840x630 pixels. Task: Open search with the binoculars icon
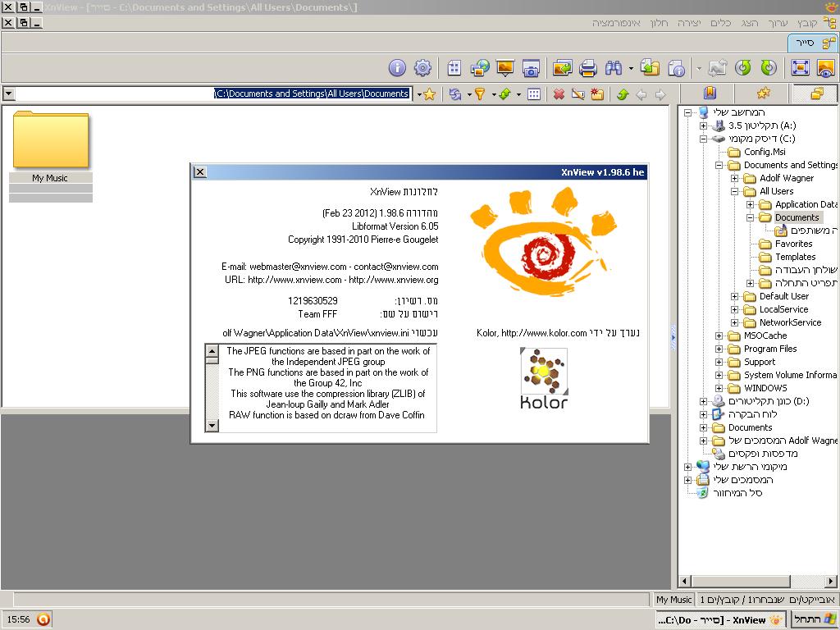pyautogui.click(x=614, y=68)
